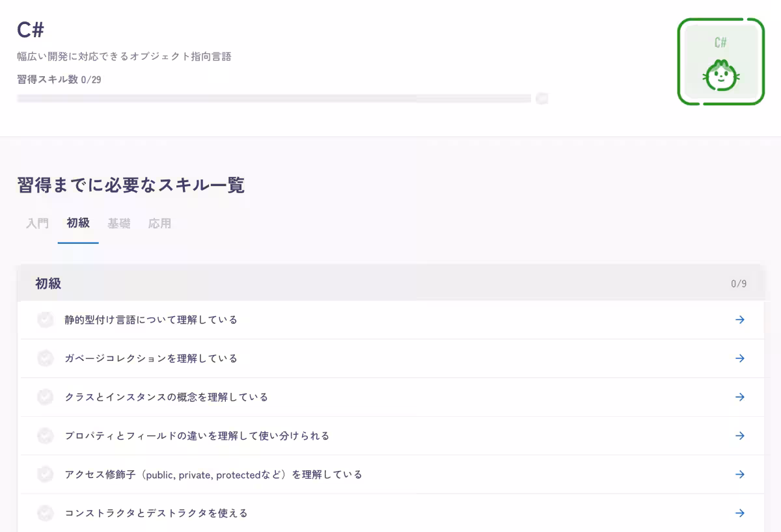Click the 習得スキル数 progress bar
Image resolution: width=781 pixels, height=532 pixels.
(273, 98)
